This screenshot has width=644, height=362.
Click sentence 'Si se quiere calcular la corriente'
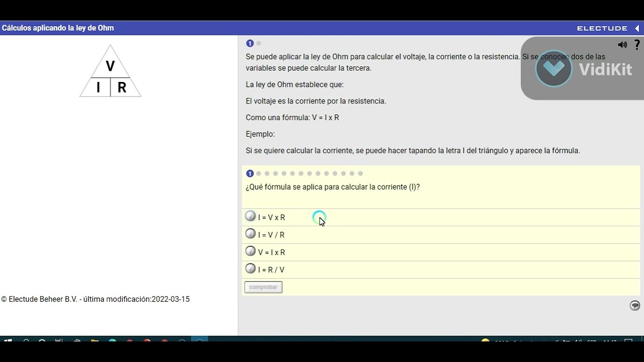pyautogui.click(x=413, y=150)
